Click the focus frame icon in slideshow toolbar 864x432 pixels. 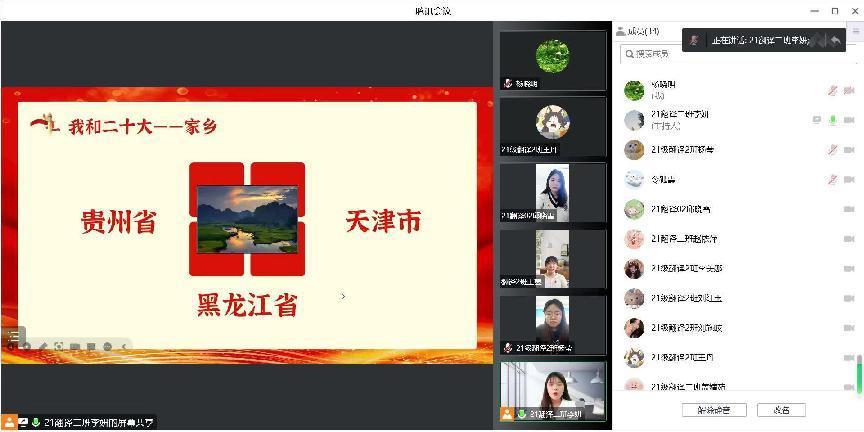point(59,346)
